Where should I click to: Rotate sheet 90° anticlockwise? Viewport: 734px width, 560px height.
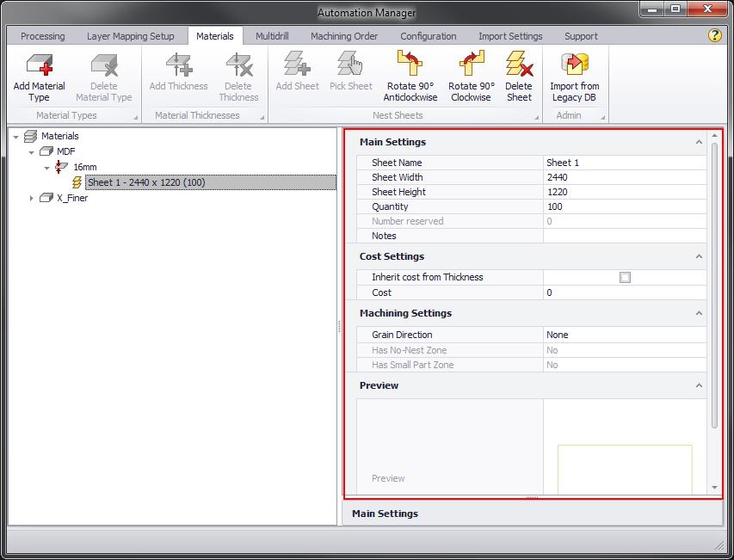(x=410, y=63)
